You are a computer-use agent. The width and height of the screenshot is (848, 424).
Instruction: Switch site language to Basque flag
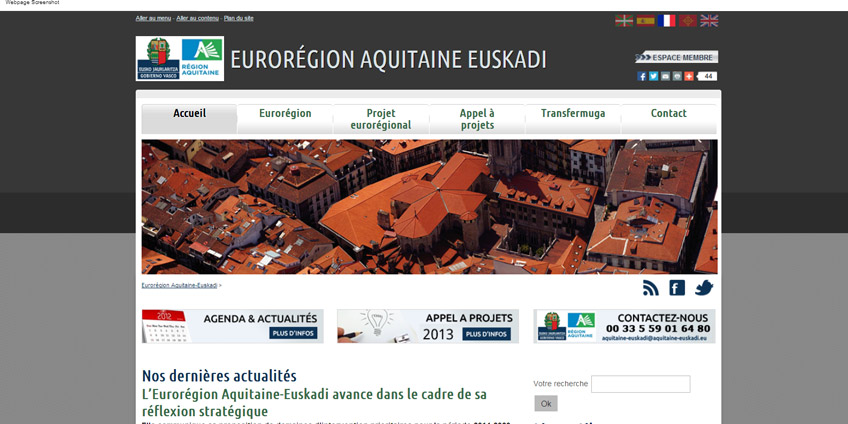coord(624,21)
